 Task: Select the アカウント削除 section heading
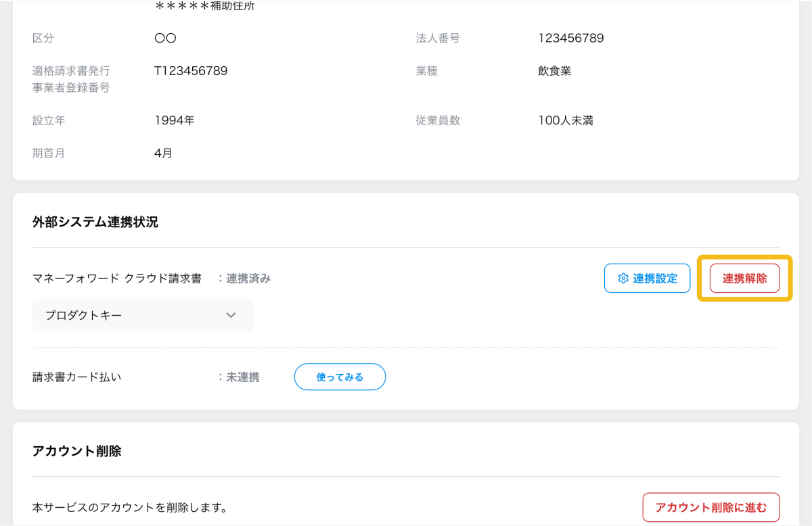pyautogui.click(x=76, y=451)
